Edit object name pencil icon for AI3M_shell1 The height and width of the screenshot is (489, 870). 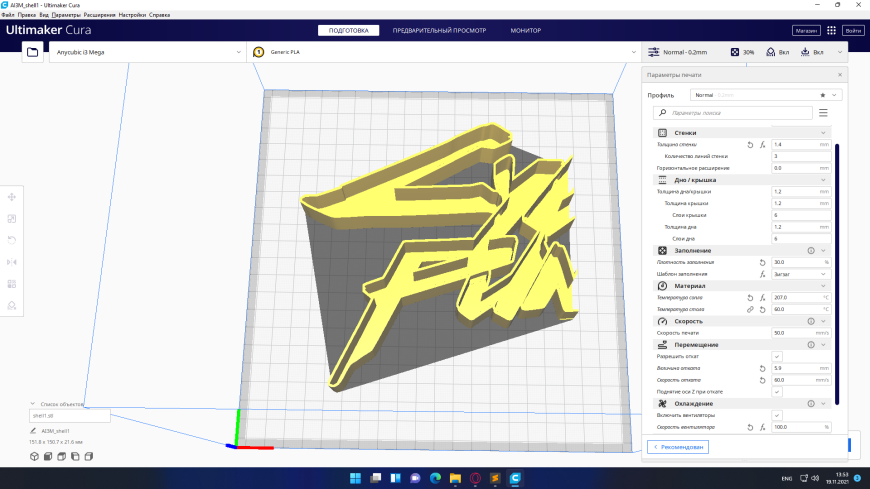[33, 431]
